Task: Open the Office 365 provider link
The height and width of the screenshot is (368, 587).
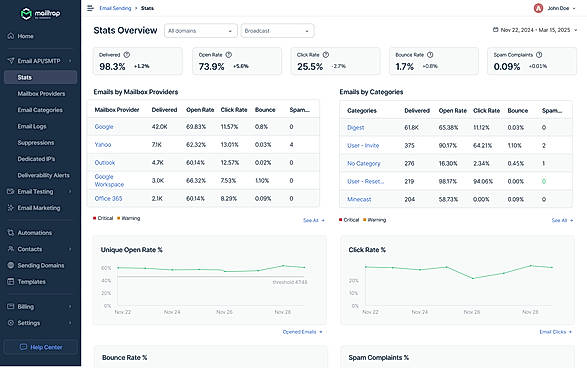Action: tap(108, 198)
